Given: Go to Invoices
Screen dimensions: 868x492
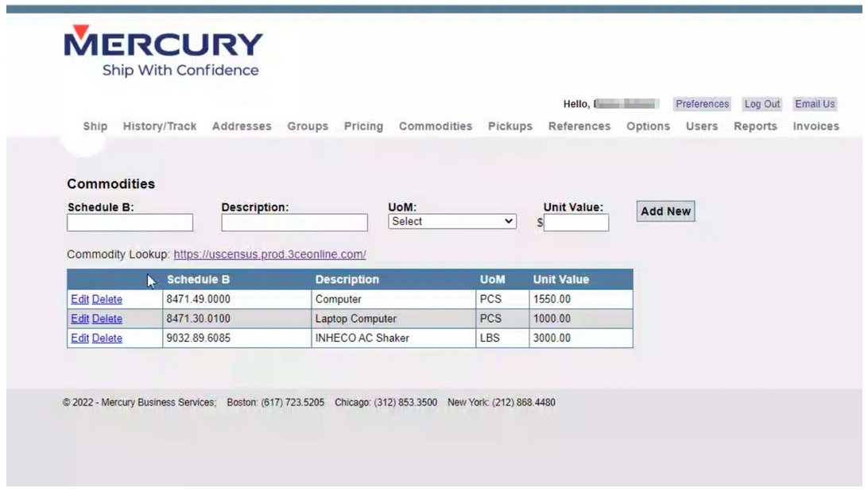Looking at the screenshot, I should point(816,126).
